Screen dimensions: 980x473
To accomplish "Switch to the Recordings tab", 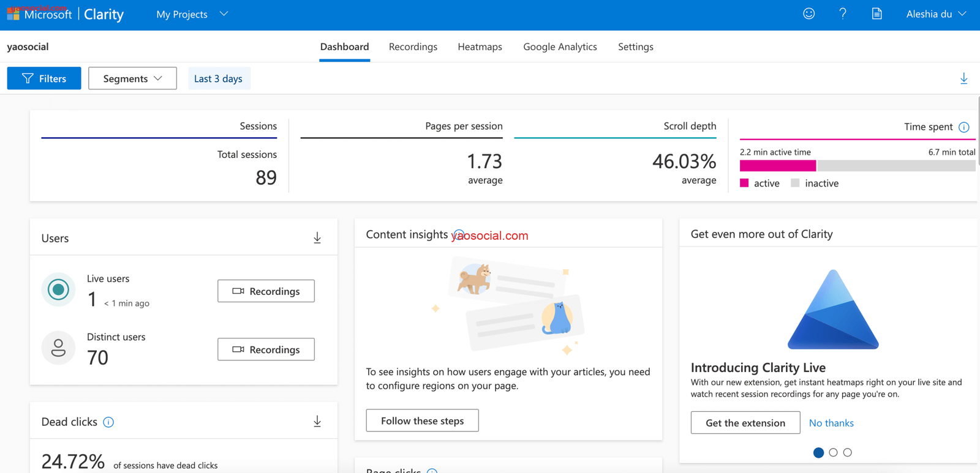I will 413,47.
